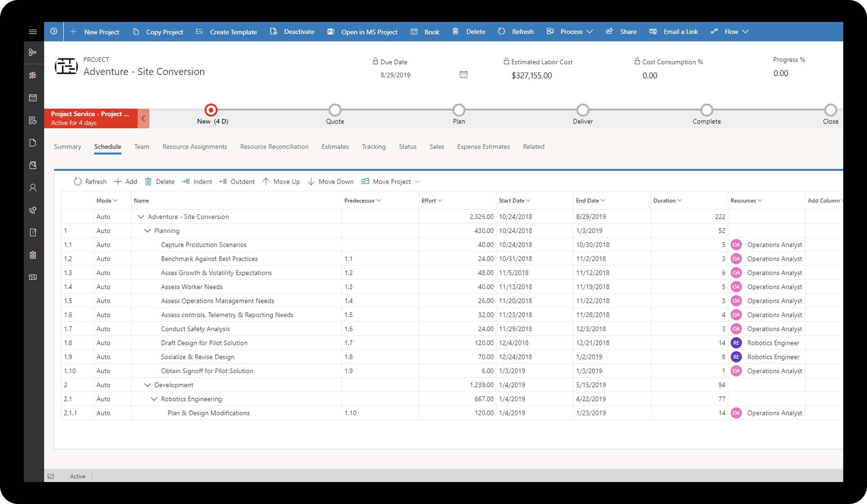Viewport: 867px width, 504px height.
Task: Click the person icon in sidebar
Action: (33, 188)
